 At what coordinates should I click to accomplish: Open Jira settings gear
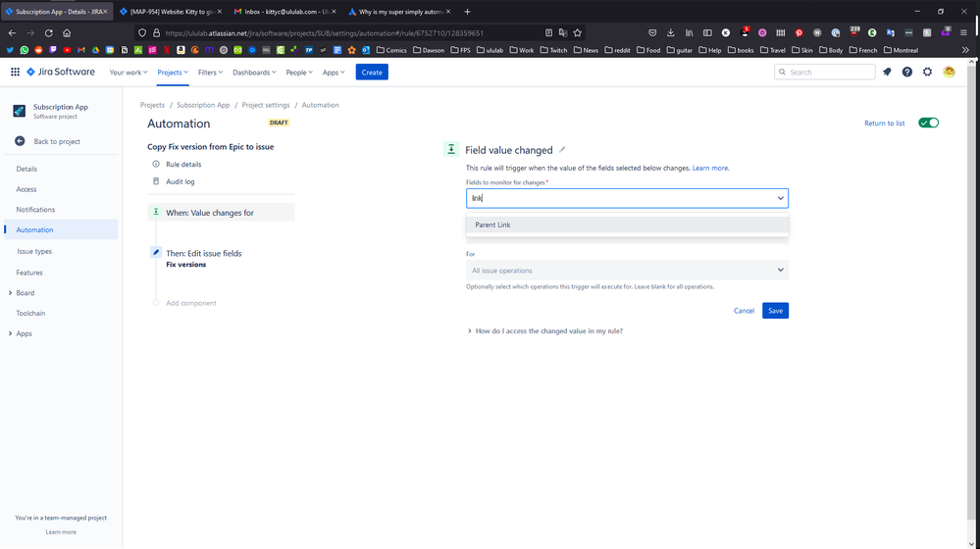[927, 72]
